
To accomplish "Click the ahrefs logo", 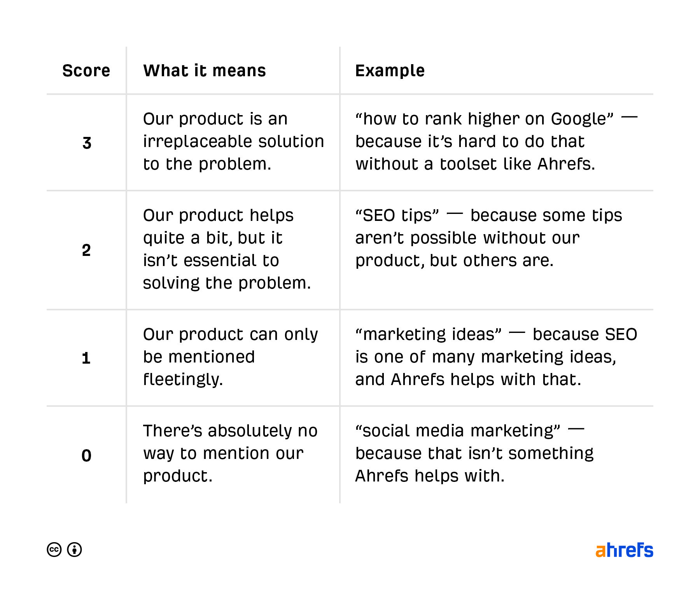I will pos(624,550).
